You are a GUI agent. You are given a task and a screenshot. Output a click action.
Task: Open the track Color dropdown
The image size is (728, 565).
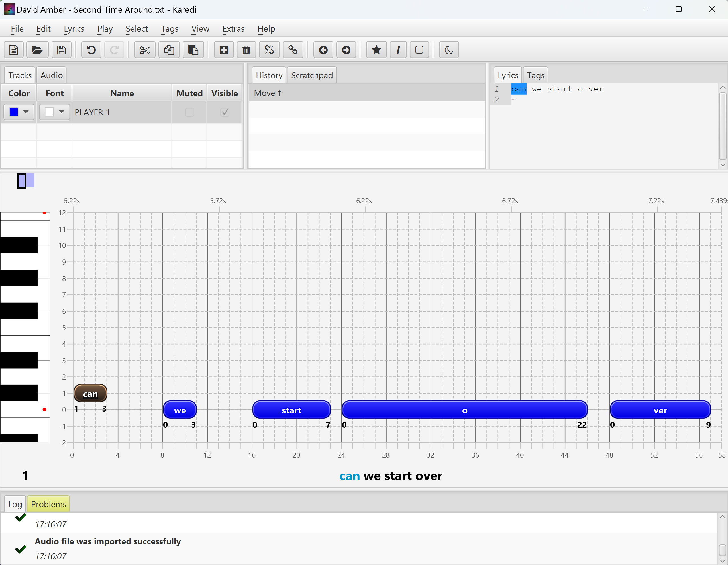[26, 112]
